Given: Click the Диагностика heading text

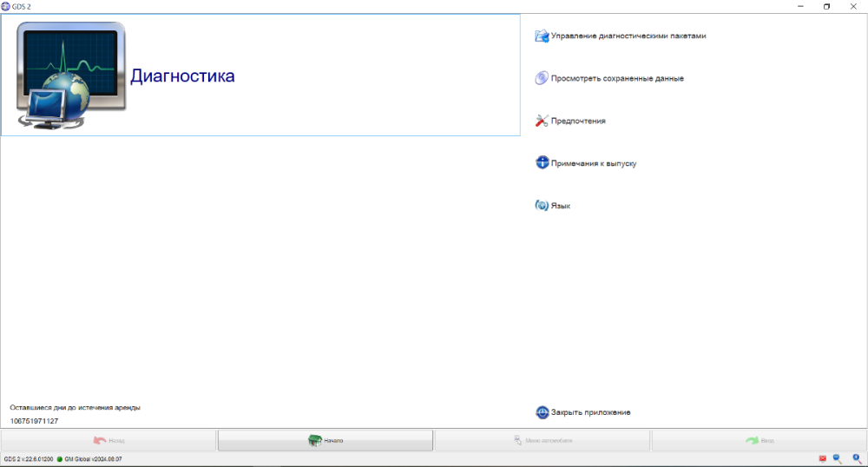Looking at the screenshot, I should coord(182,76).
